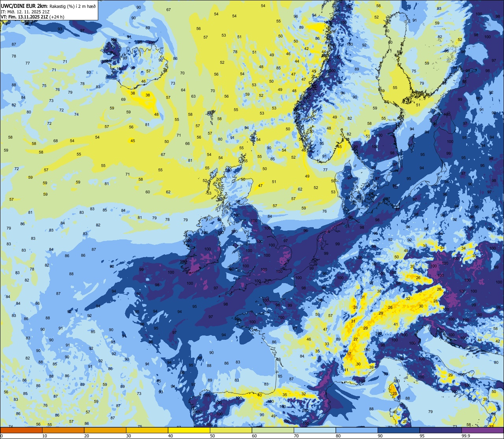The image size is (504, 439).
Task: Click the 10–20 orange legend swatch
Action: (x=63, y=430)
